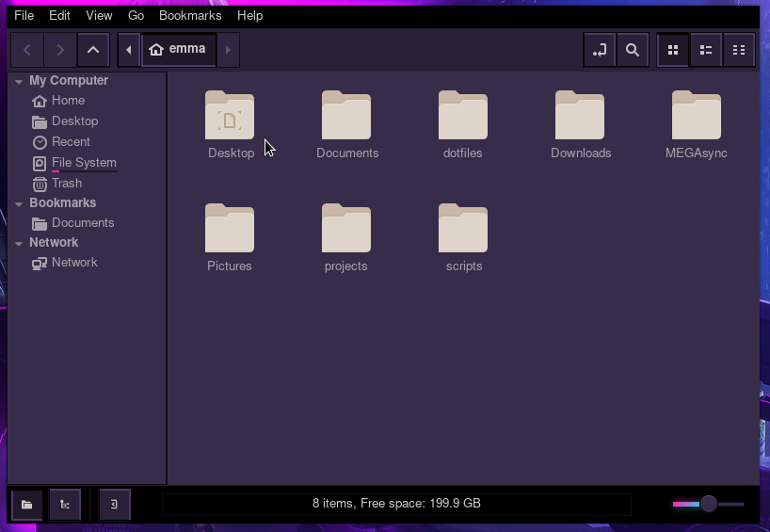Switch to icon view

tap(673, 50)
